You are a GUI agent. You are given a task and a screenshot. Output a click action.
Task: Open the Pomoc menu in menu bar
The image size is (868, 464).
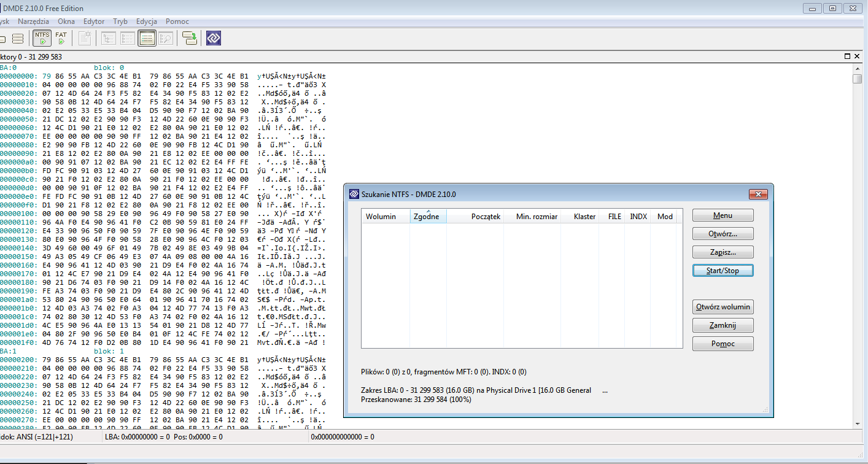(177, 21)
